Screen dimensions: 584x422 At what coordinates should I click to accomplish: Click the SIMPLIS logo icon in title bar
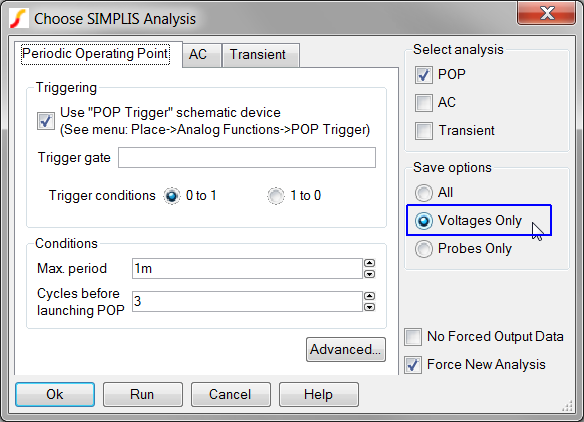click(x=19, y=19)
